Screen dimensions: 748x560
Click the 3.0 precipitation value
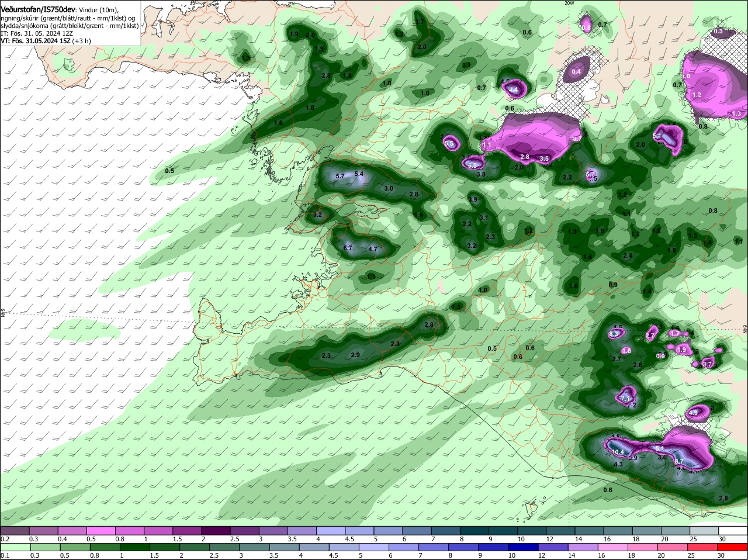tap(389, 188)
